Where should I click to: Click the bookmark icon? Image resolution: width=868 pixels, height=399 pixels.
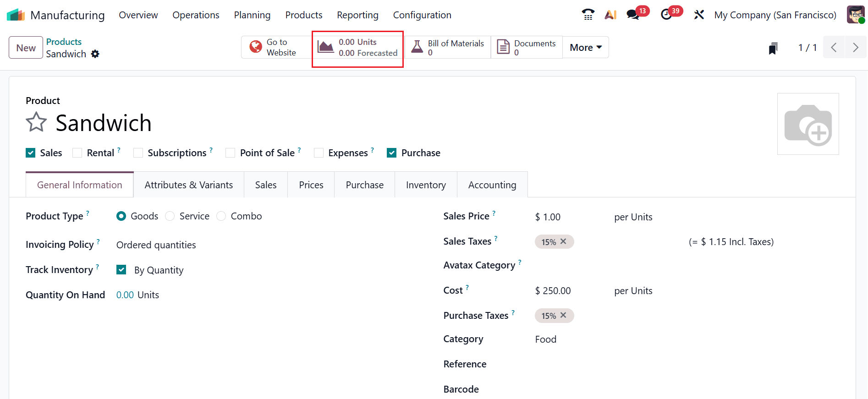[x=773, y=48]
